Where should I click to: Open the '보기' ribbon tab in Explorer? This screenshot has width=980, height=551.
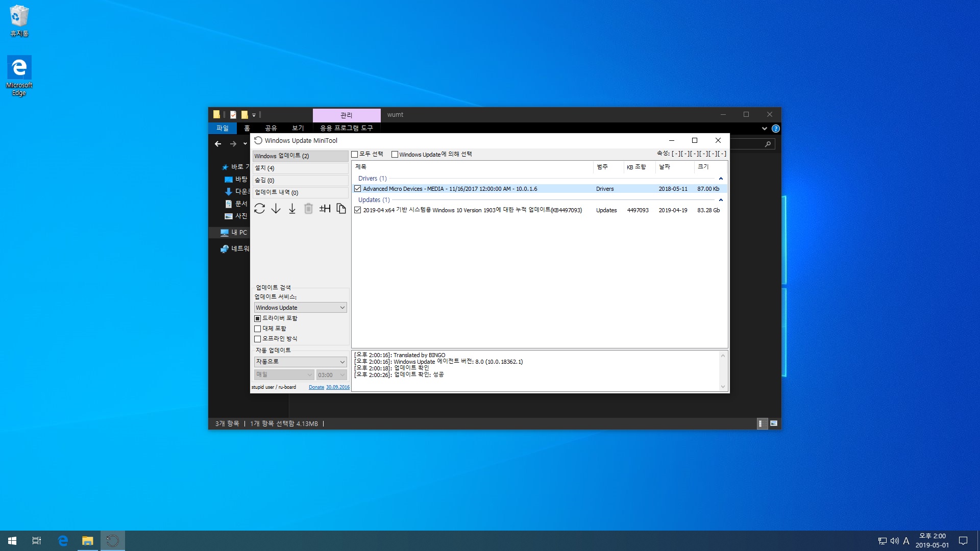(x=298, y=128)
